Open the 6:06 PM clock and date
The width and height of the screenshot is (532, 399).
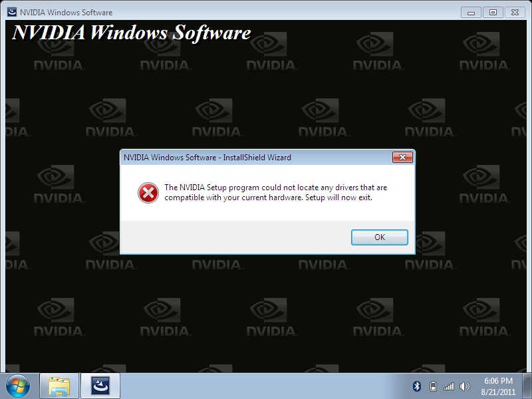(x=498, y=386)
